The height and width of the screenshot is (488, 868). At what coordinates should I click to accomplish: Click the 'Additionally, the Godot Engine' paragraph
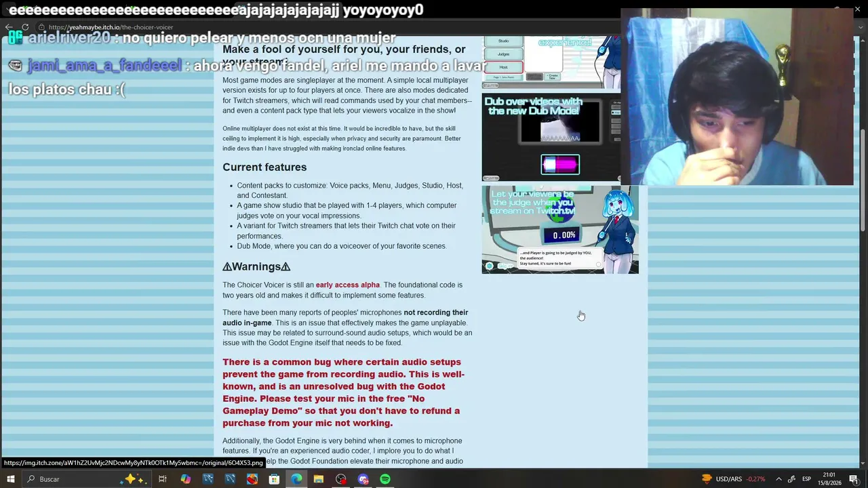coord(342,451)
